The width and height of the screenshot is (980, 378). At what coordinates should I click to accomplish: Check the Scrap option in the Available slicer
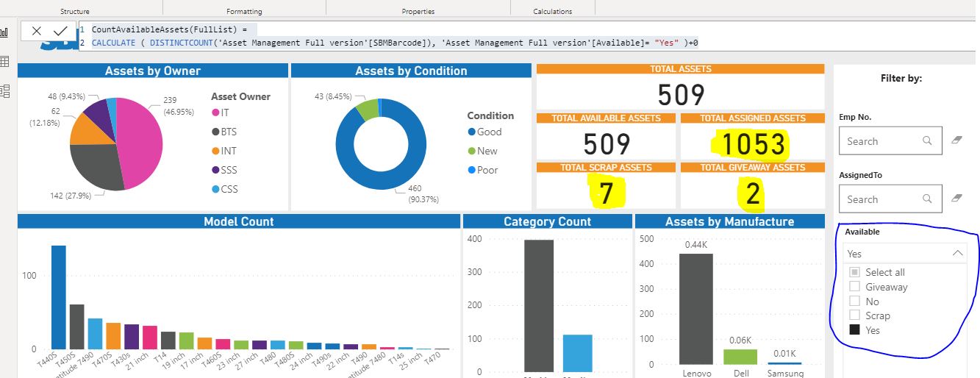point(854,315)
